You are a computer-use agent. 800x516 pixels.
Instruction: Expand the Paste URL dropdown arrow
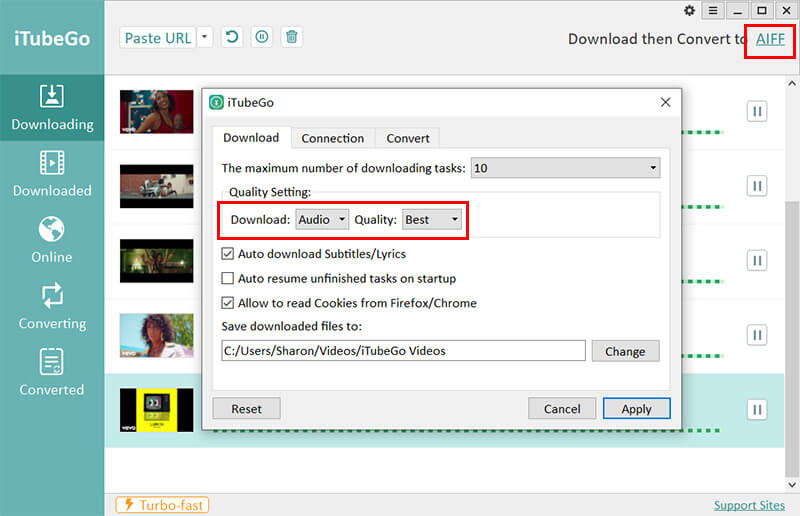(x=205, y=37)
